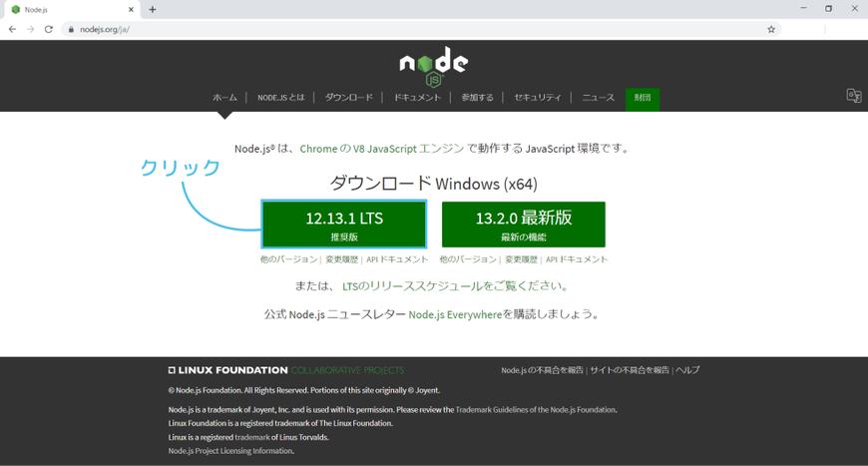This screenshot has height=466, width=868.
Task: Click サイトの不具合を報告 footer link
Action: coord(630,369)
